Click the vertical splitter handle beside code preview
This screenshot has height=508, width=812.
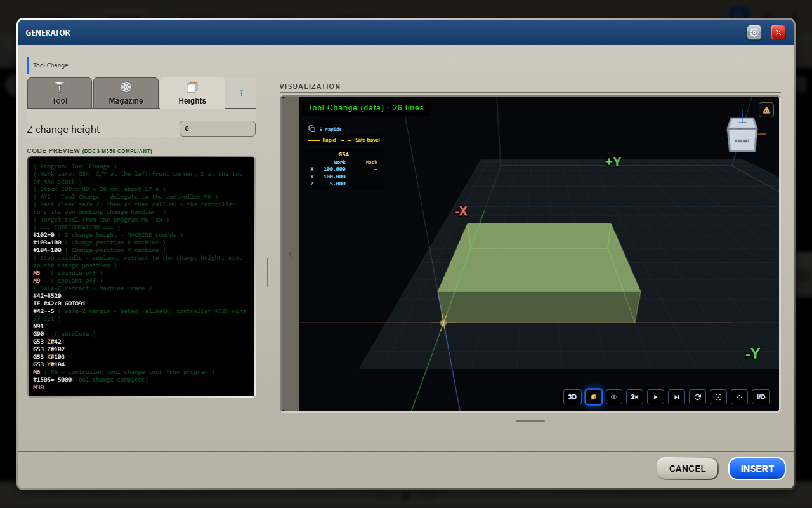click(x=268, y=272)
